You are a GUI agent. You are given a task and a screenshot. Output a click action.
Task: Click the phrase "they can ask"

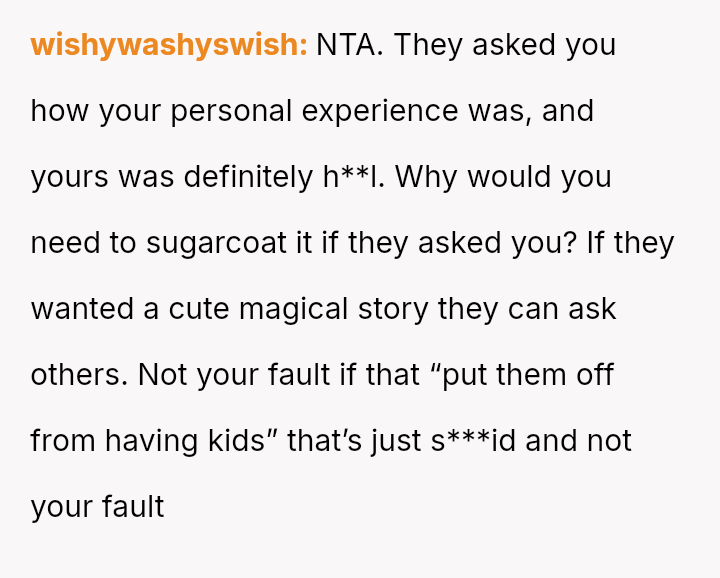coord(528,309)
